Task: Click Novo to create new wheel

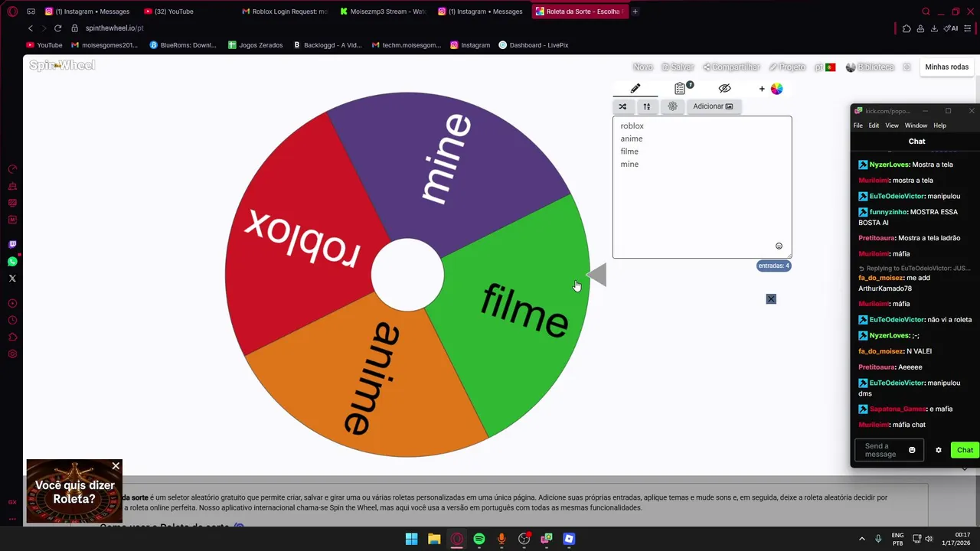Action: click(x=643, y=67)
